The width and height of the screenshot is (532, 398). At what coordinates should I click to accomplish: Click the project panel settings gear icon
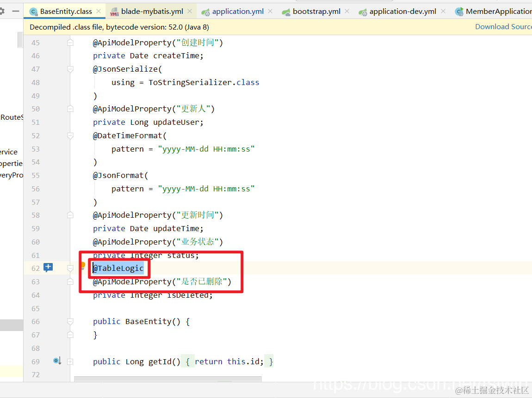point(2,11)
